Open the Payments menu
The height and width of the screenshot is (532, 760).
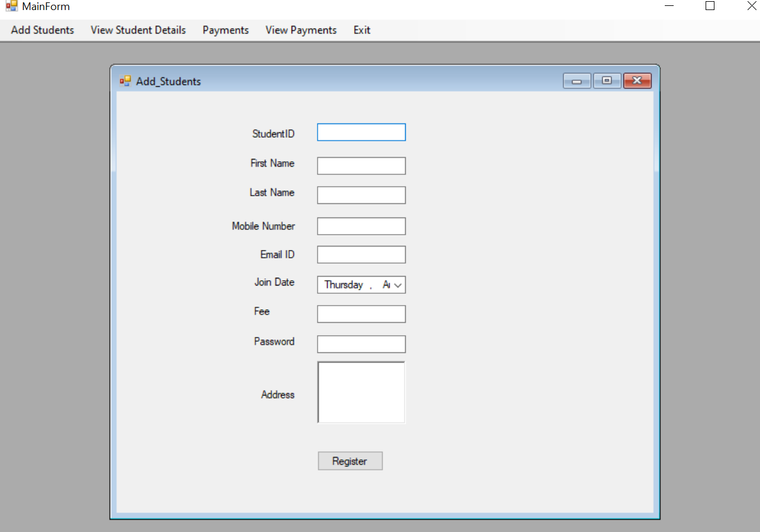(225, 30)
